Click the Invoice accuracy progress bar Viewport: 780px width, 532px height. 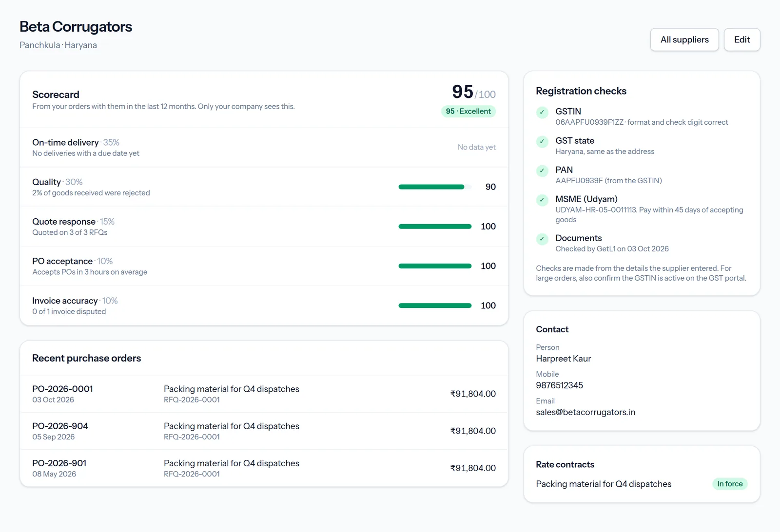(x=435, y=305)
